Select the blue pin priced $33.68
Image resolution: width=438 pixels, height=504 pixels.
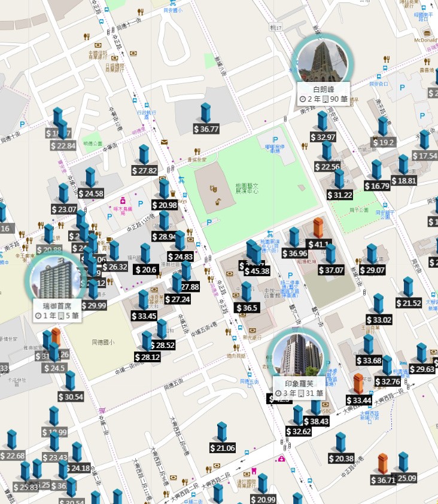point(369,344)
